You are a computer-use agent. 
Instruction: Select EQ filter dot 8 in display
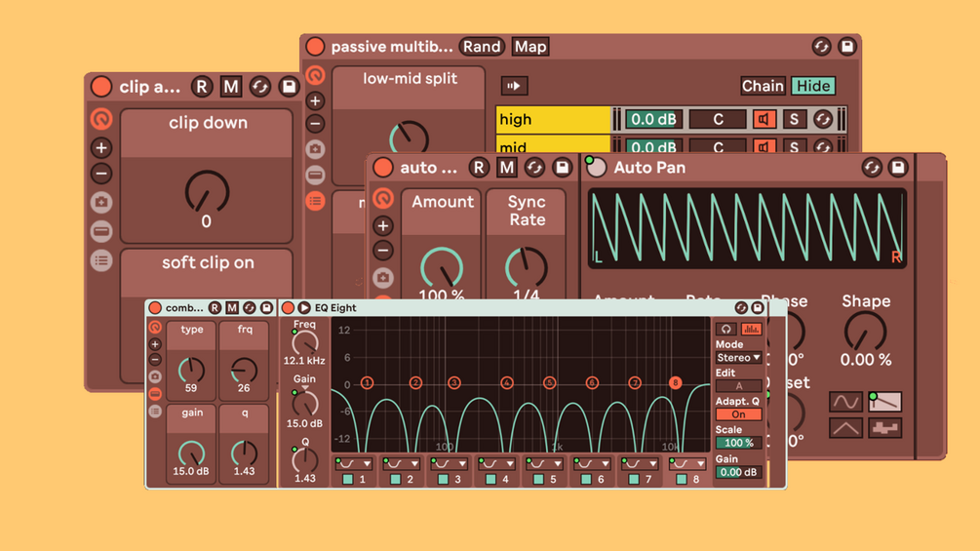(x=675, y=382)
